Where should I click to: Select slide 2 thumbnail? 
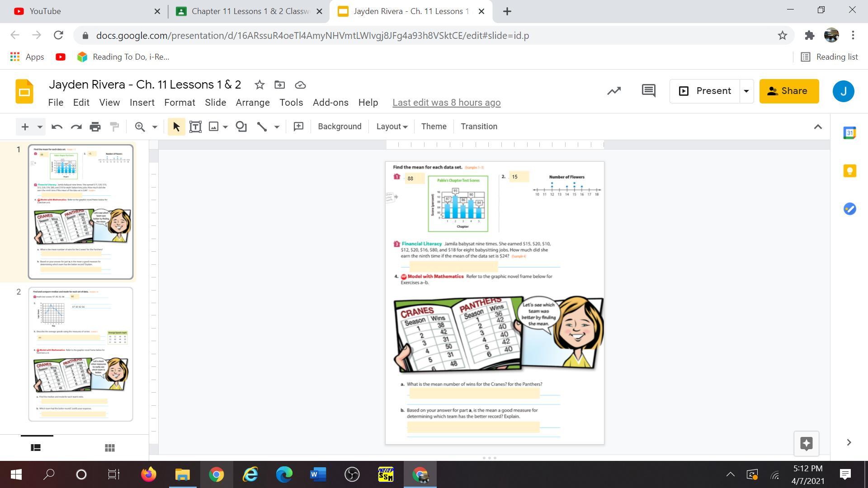coord(81,354)
